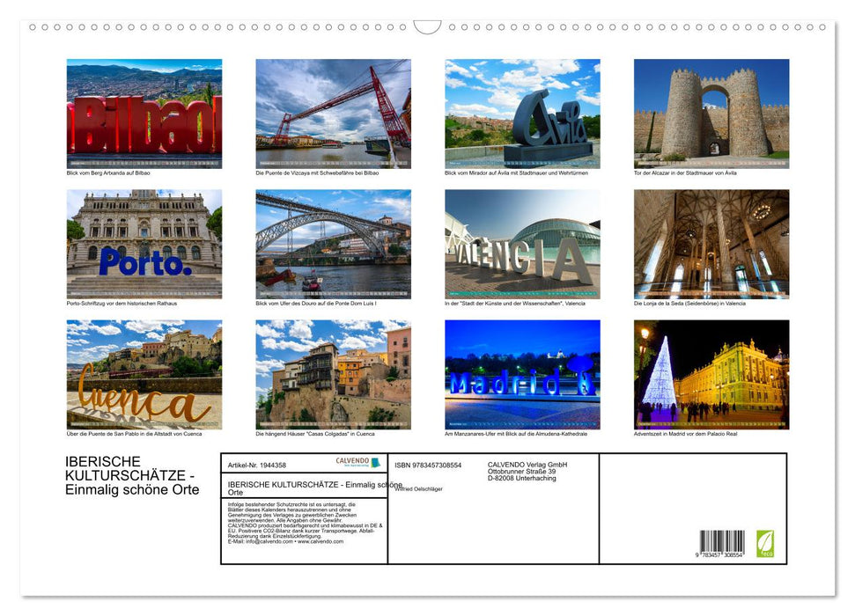This screenshot has width=855, height=616.
Task: Select the Ávila city walls mirador photo
Action: tap(521, 113)
